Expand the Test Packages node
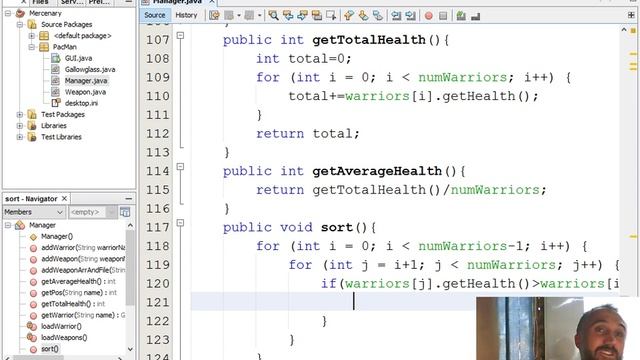The width and height of the screenshot is (640, 360). point(20,115)
